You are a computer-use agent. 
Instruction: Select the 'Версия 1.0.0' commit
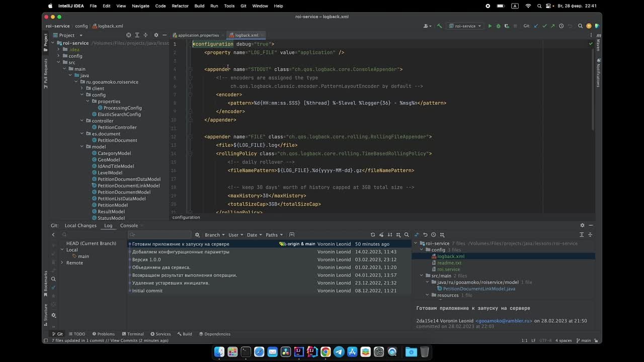tap(146, 260)
